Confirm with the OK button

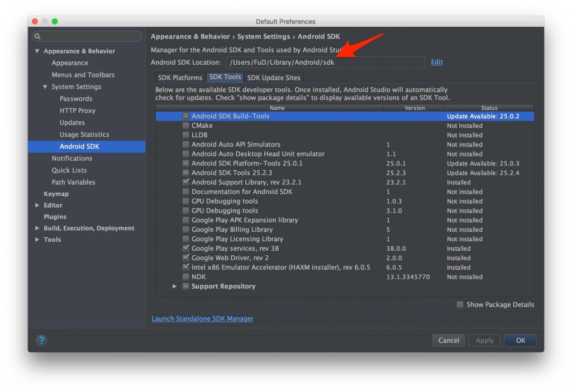(x=521, y=340)
